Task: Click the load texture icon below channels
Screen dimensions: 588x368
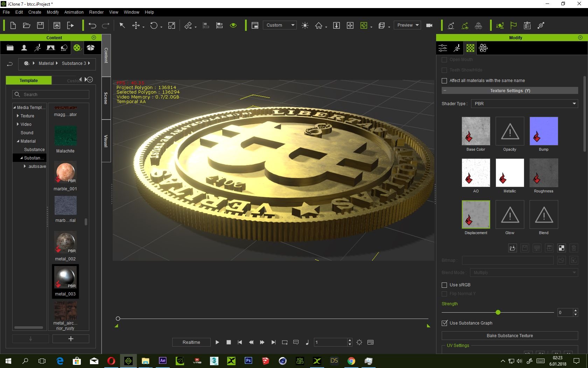Action: coord(512,248)
